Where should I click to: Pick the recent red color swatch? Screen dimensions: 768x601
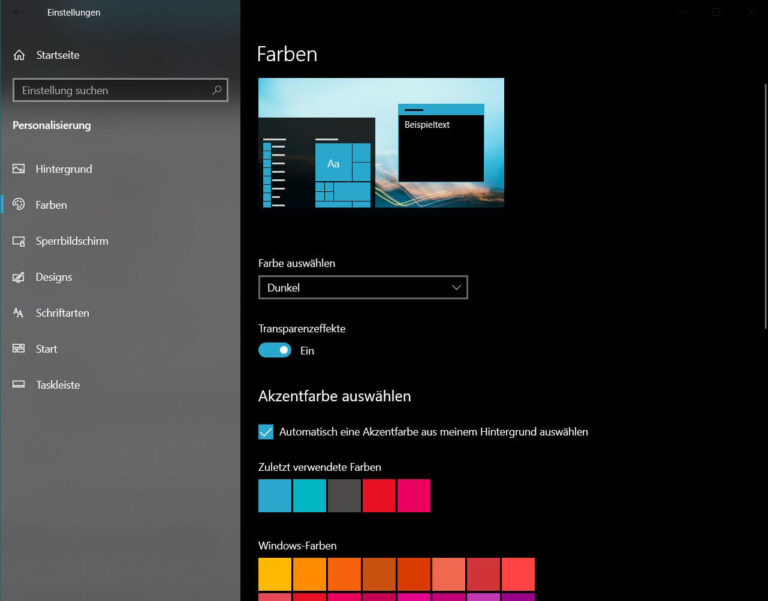click(x=379, y=496)
